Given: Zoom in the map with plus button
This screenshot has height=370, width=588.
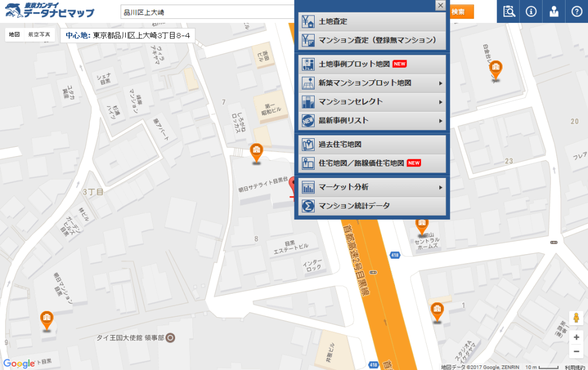Looking at the screenshot, I should 576,337.
